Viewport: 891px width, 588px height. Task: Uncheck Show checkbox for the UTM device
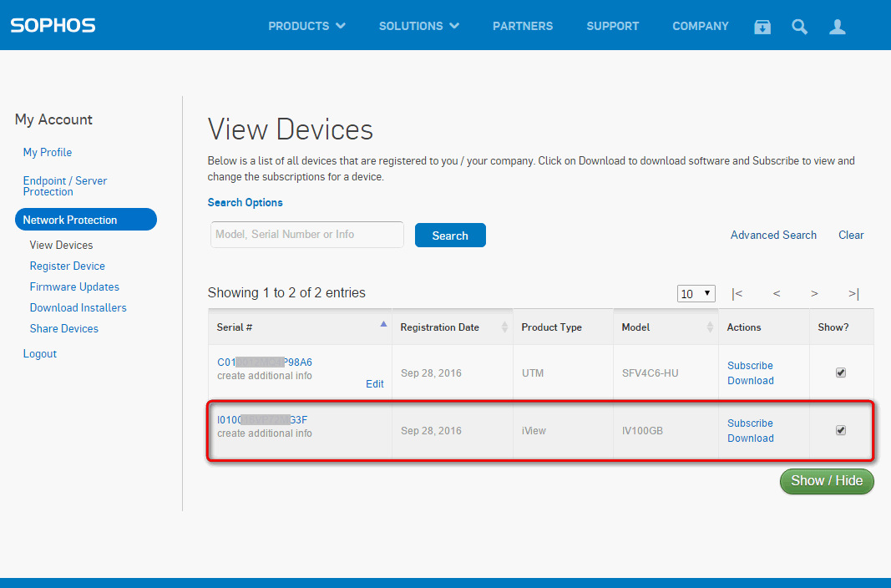coord(841,373)
